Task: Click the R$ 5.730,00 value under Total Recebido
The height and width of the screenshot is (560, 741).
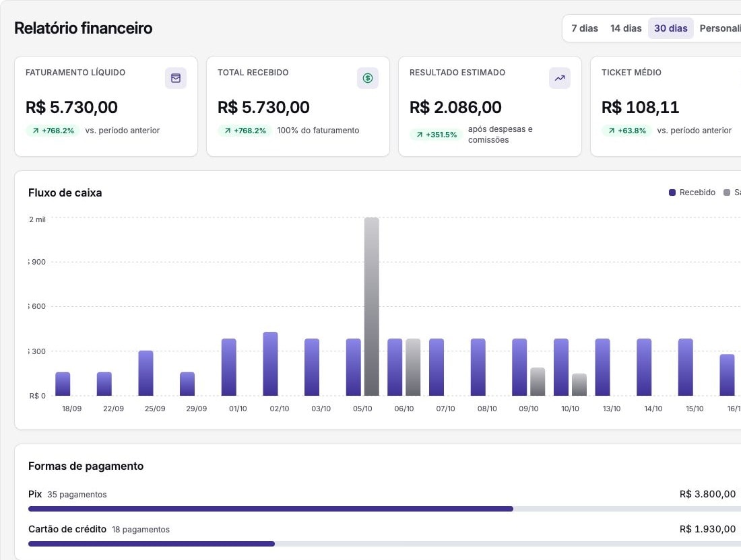Action: pyautogui.click(x=263, y=107)
